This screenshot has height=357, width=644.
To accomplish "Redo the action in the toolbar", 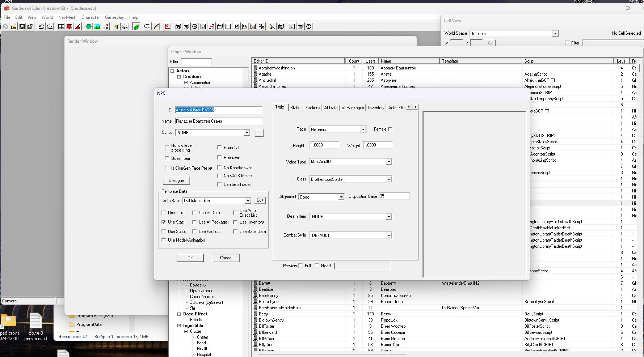I will 50,26.
